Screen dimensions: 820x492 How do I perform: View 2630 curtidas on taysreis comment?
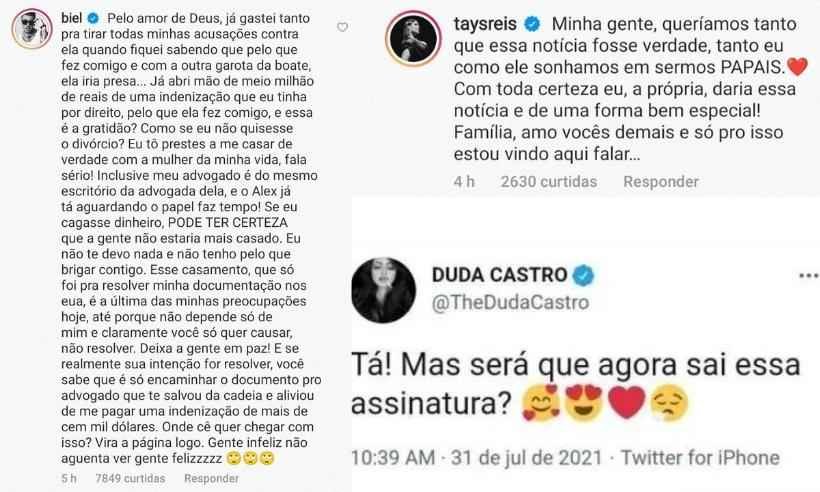pos(549,181)
